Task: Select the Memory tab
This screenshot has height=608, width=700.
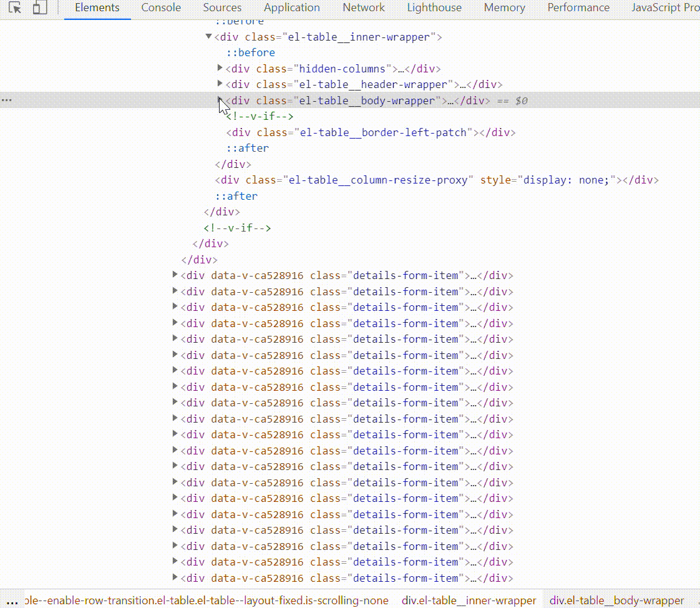Action: [x=504, y=8]
